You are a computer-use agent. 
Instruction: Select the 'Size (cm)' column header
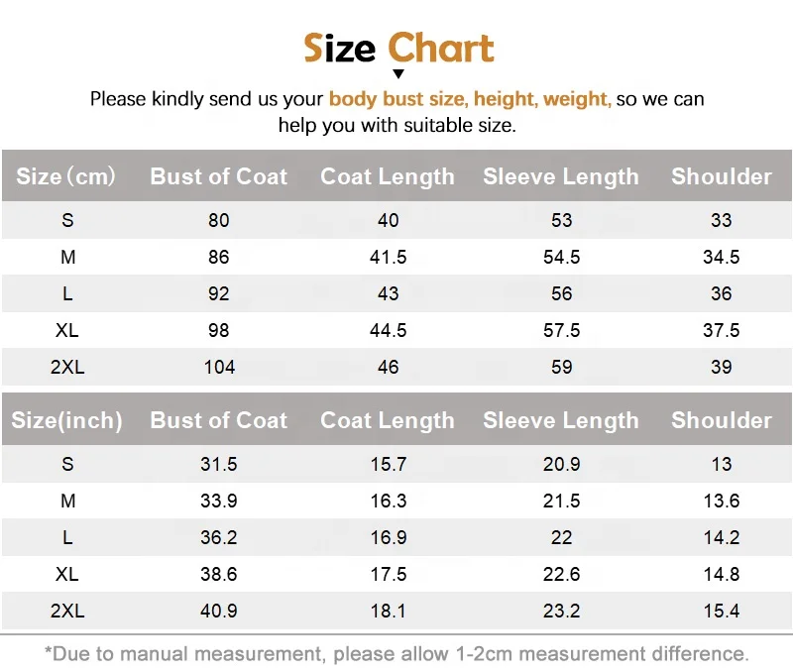tap(66, 176)
